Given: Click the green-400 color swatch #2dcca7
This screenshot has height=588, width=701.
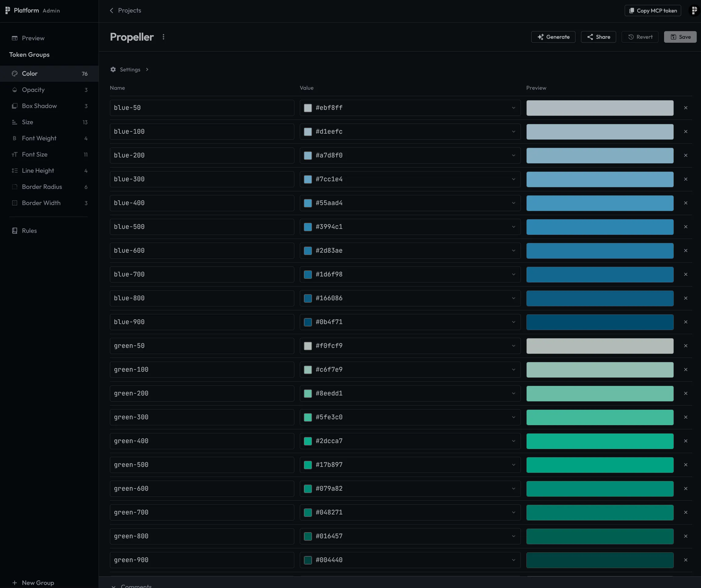Looking at the screenshot, I should (x=308, y=441).
